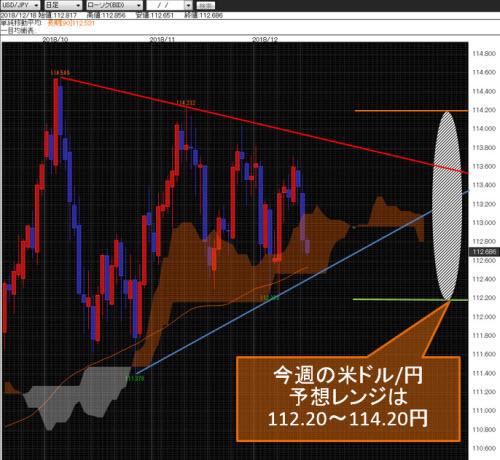Open the date picker dropdown arrow
The width and height of the screenshot is (500, 460).
[189, 6]
